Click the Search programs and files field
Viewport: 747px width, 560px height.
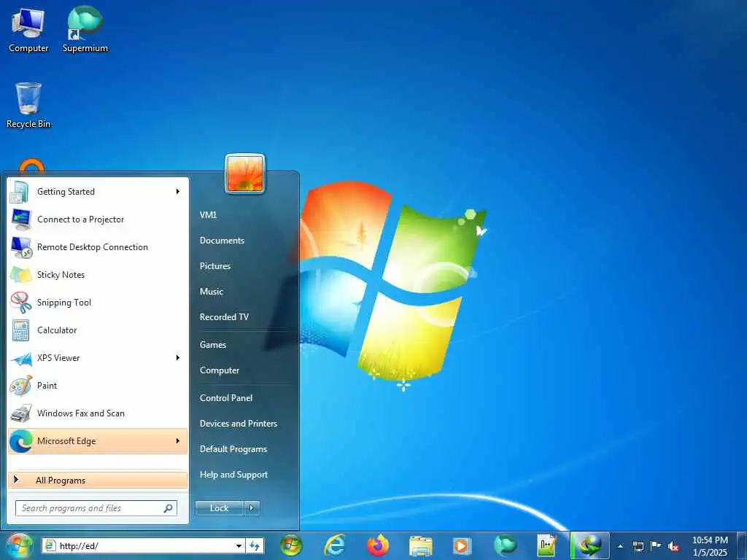[96, 508]
